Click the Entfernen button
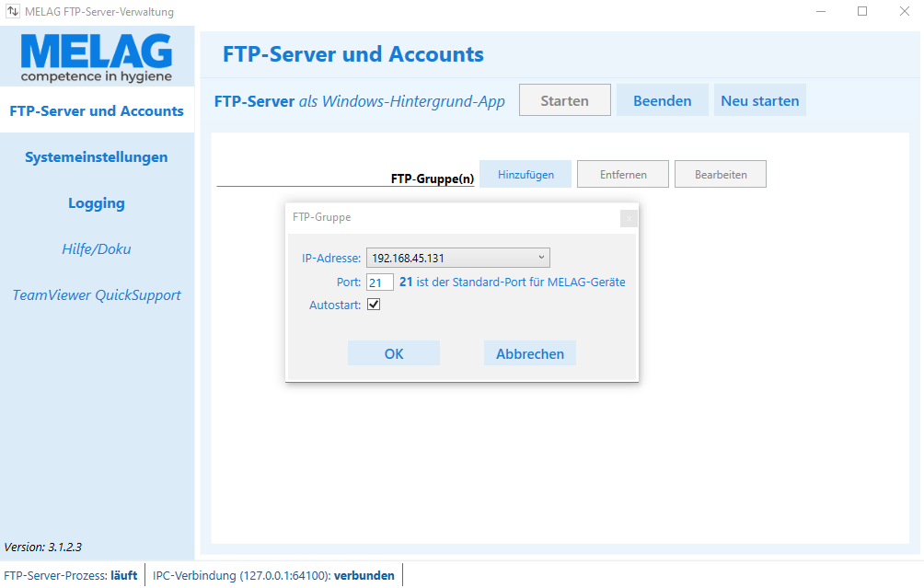The image size is (924, 588). [623, 175]
